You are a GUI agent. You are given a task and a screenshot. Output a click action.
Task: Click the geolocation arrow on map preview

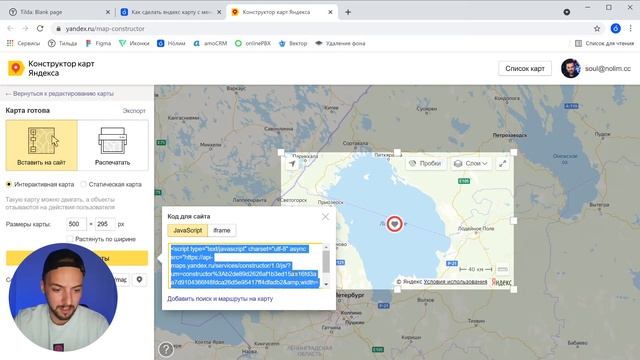[x=292, y=164]
